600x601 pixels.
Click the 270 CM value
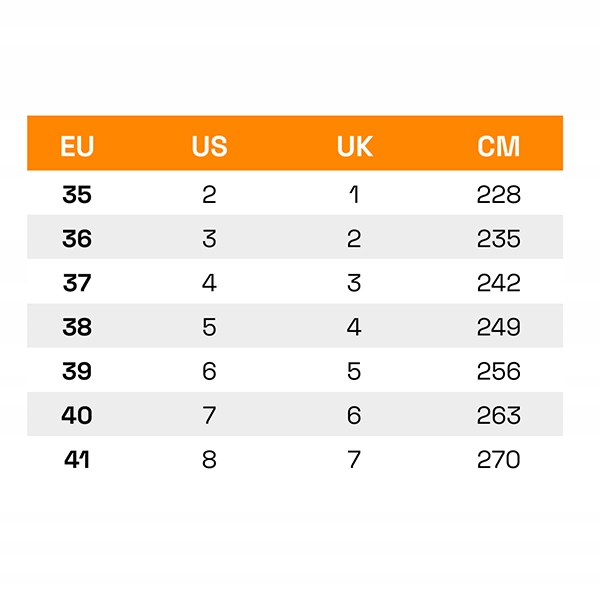(498, 459)
